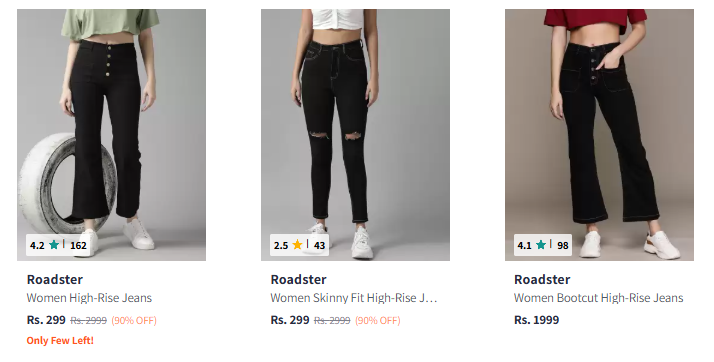Open the bootcut jeans product image
This screenshot has height=362, width=714.
[599, 135]
